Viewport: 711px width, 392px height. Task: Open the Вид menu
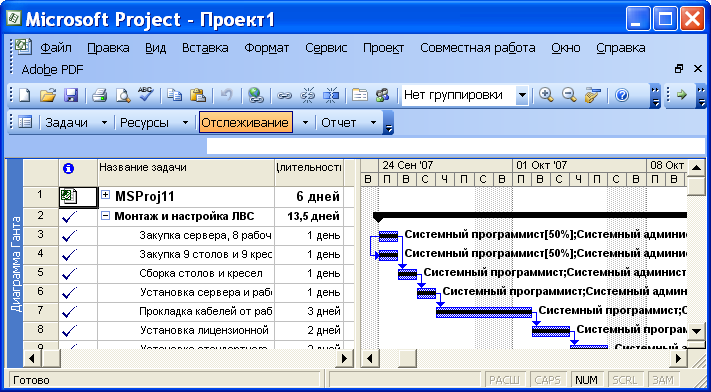[x=156, y=48]
